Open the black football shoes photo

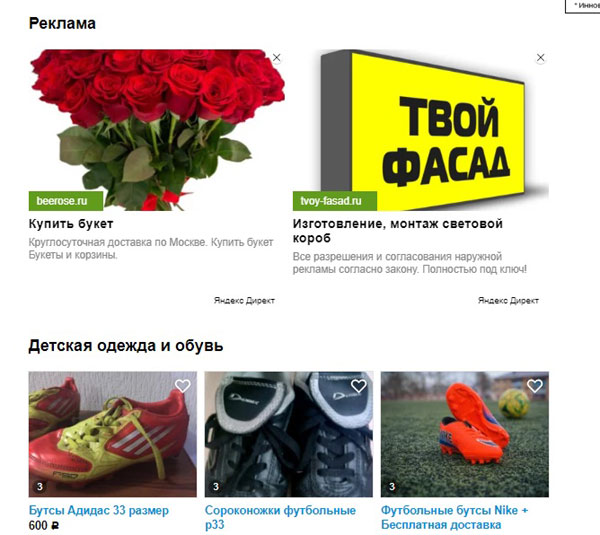289,434
